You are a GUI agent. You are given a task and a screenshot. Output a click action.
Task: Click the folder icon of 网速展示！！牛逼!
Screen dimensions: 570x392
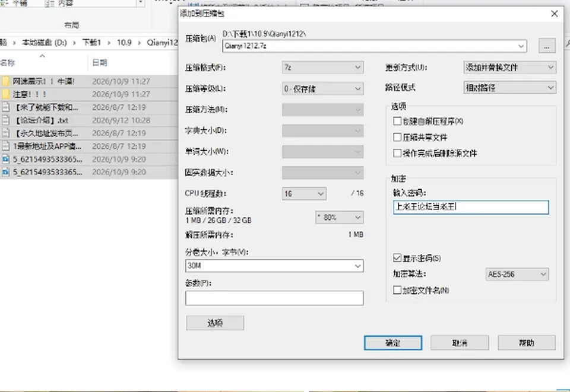[5, 81]
